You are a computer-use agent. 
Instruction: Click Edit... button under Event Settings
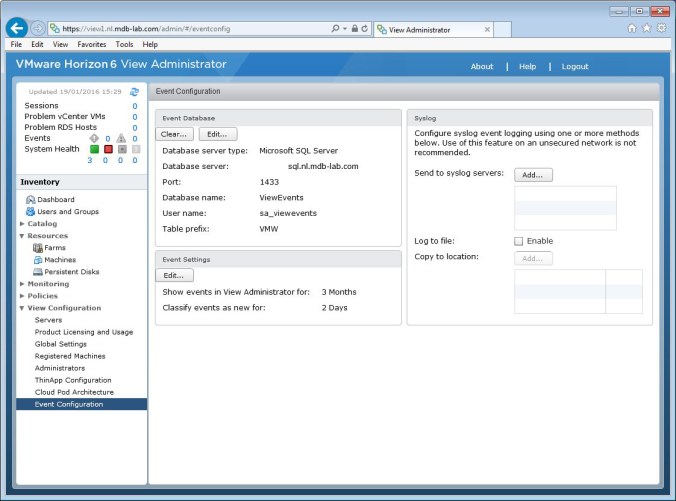coord(175,275)
